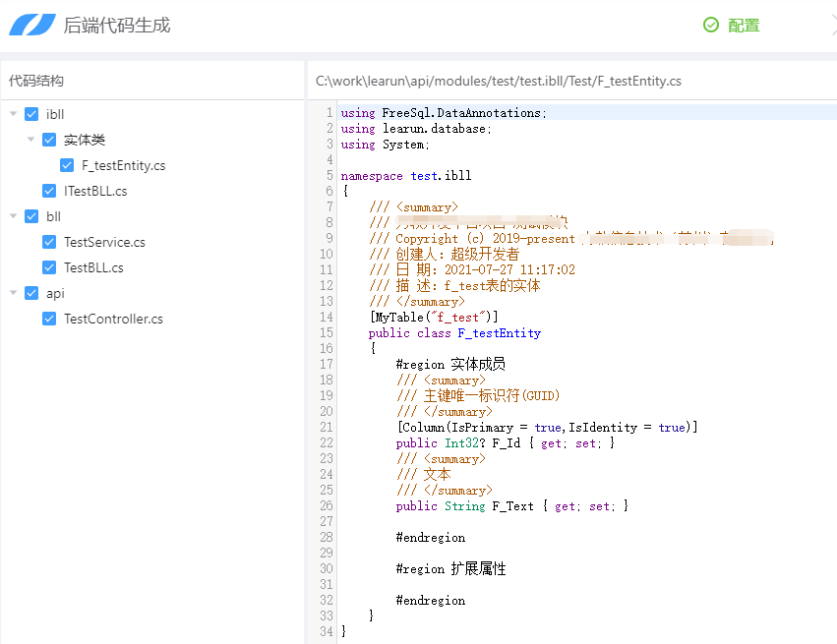Open the ITestBLL.cs file name
Image resolution: width=837 pixels, height=644 pixels.
coord(95,191)
